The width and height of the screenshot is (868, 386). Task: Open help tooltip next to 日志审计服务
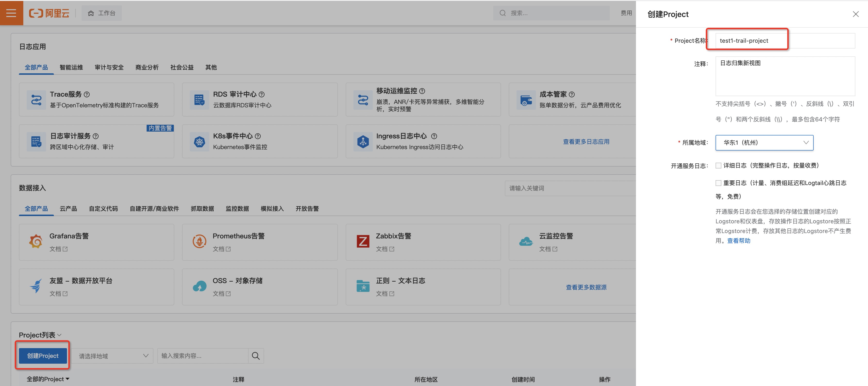96,136
